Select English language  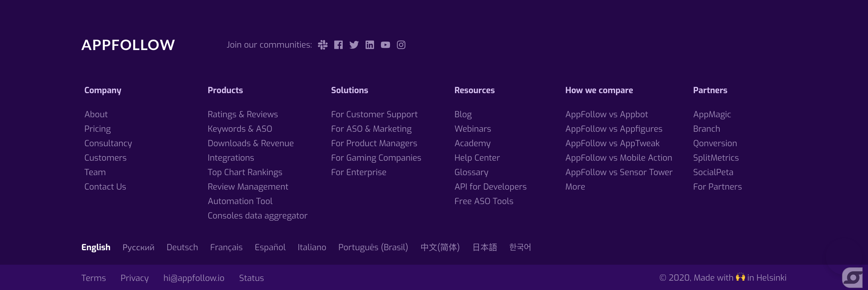96,247
